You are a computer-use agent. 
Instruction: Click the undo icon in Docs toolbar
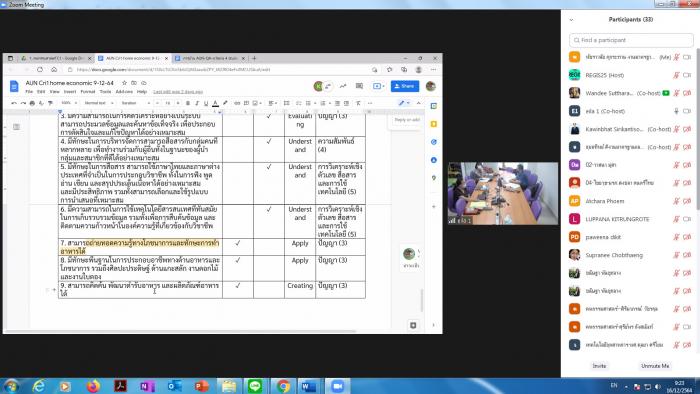point(14,103)
